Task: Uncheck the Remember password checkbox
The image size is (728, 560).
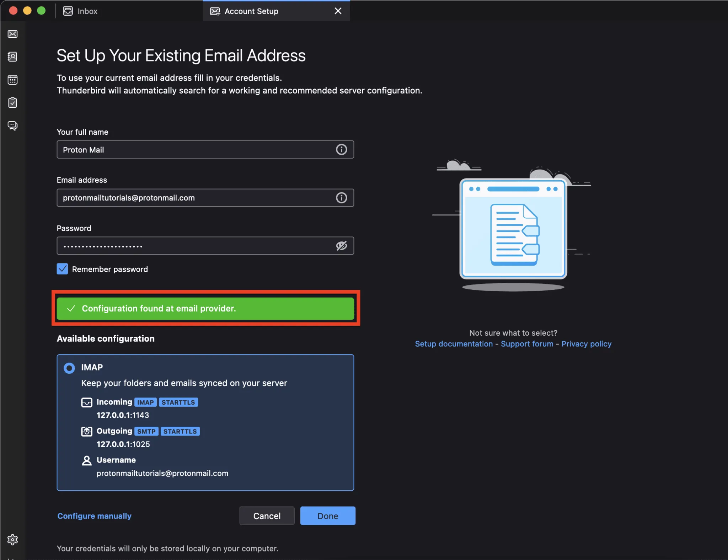Action: (62, 269)
